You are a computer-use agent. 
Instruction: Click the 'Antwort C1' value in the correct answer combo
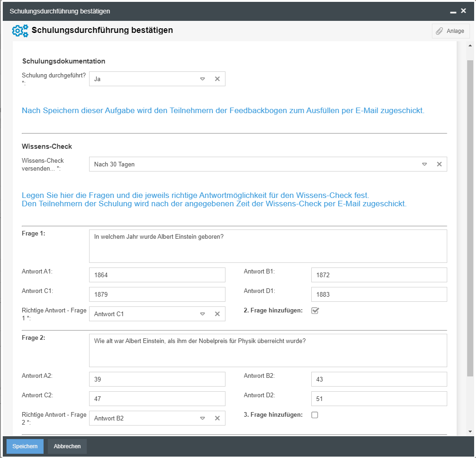[109, 314]
